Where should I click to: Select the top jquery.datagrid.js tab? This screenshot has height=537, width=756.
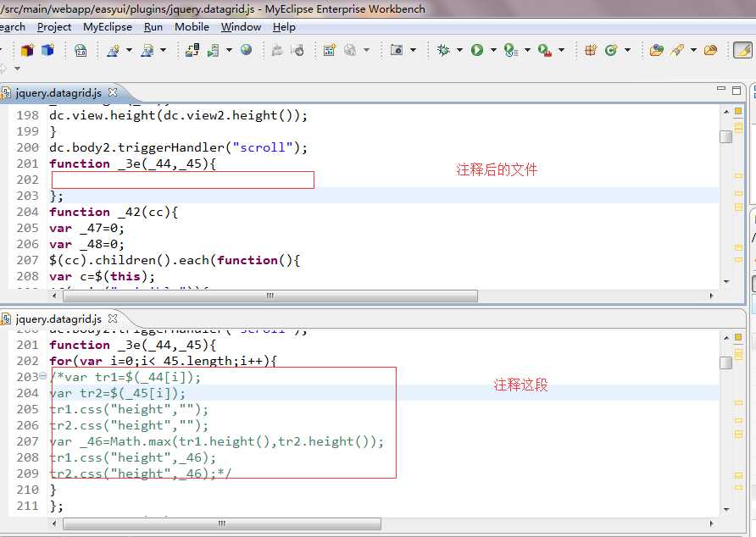tap(58, 92)
